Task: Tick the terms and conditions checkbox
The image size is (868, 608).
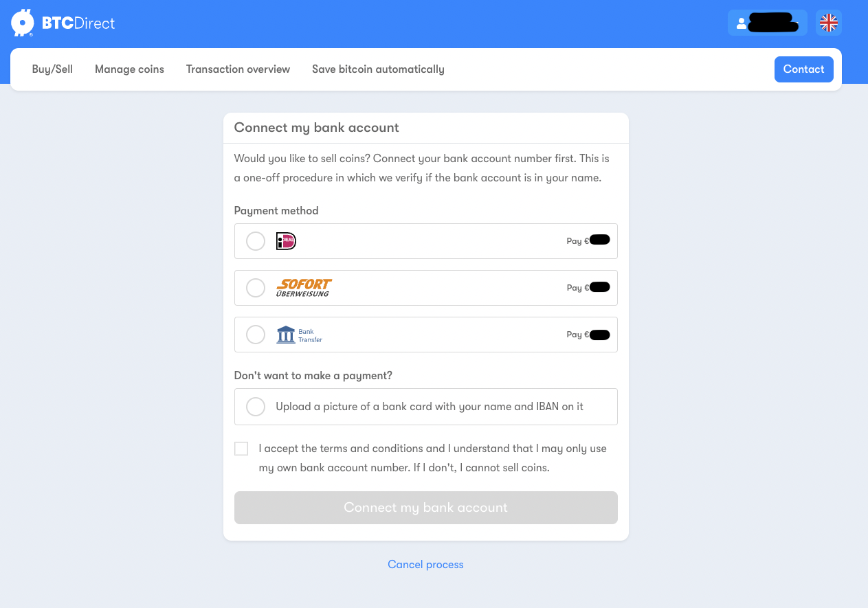Action: coord(241,449)
